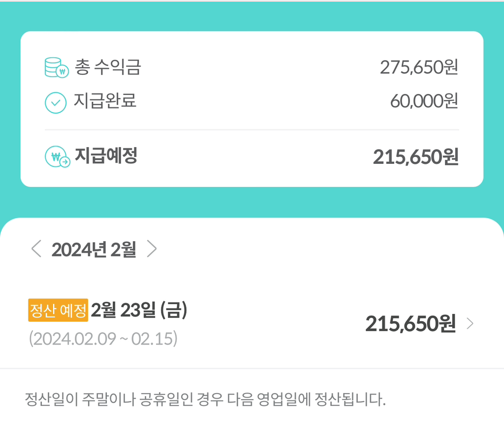Click the won-arrow icon beside 지급예정
The height and width of the screenshot is (435, 504).
pyautogui.click(x=57, y=157)
